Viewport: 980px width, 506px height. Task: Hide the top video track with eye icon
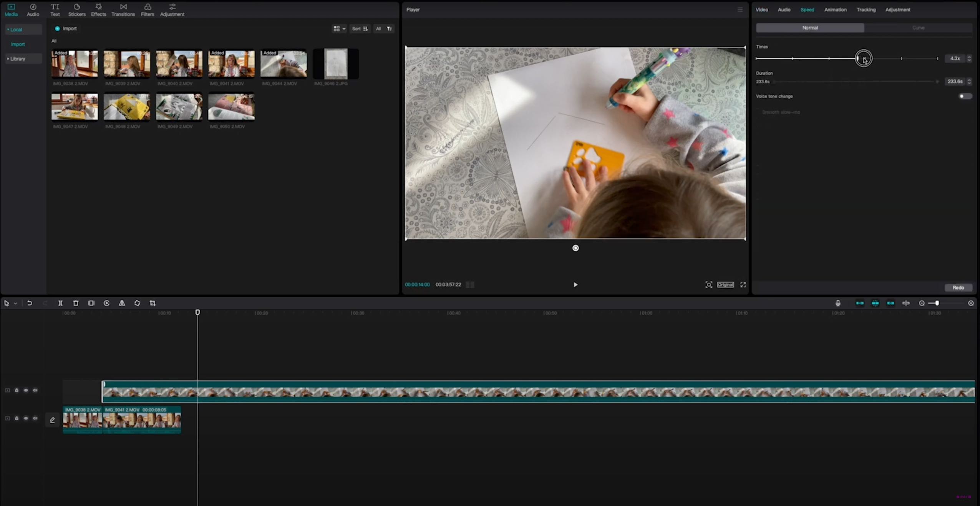(26, 390)
